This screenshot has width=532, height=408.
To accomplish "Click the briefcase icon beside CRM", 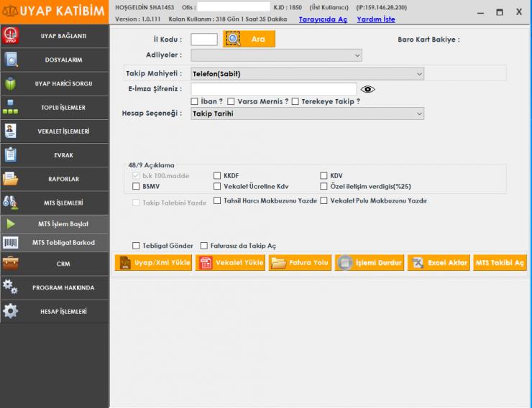I will click(11, 264).
